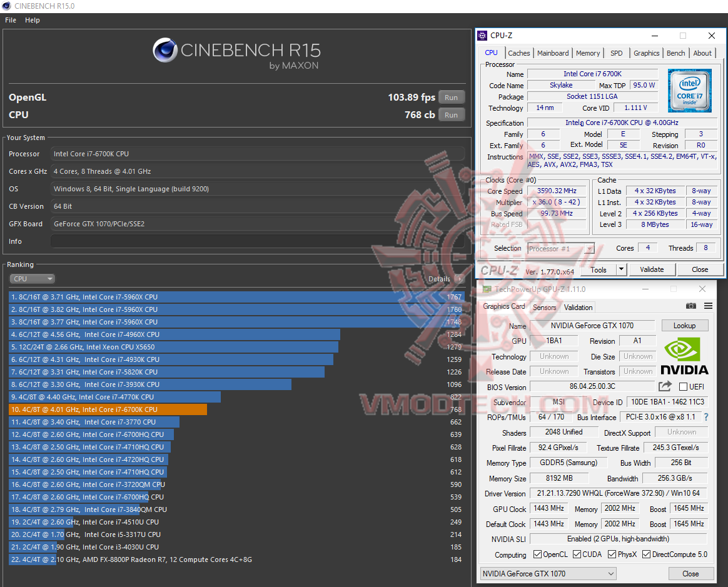Toggle the CUDA checkbox
Screen dimensions: 728x587
(x=577, y=554)
